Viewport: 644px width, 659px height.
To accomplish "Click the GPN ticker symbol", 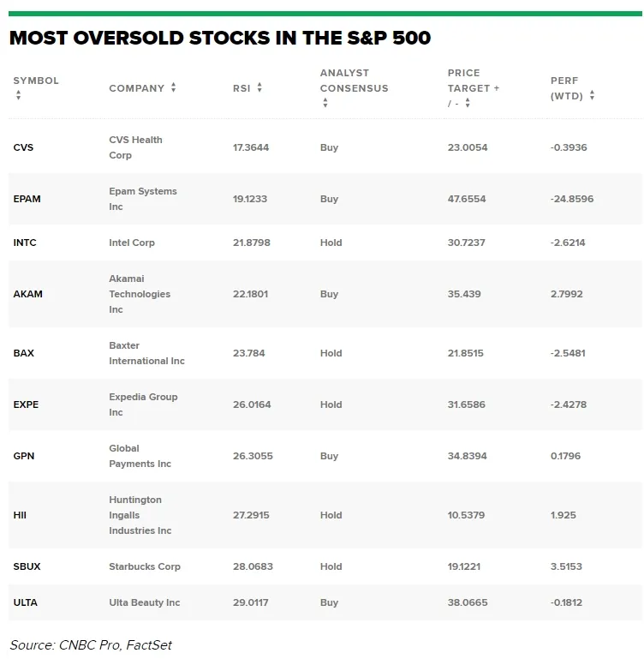I will pyautogui.click(x=24, y=456).
